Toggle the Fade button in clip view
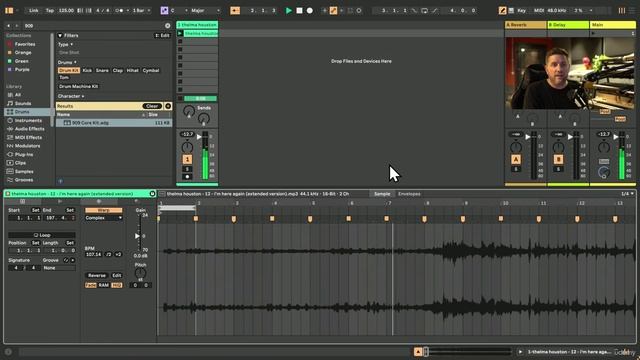 click(x=91, y=285)
